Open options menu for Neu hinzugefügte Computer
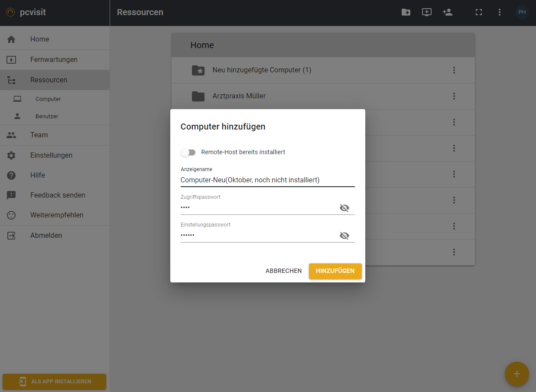The height and width of the screenshot is (392, 536). click(x=454, y=70)
